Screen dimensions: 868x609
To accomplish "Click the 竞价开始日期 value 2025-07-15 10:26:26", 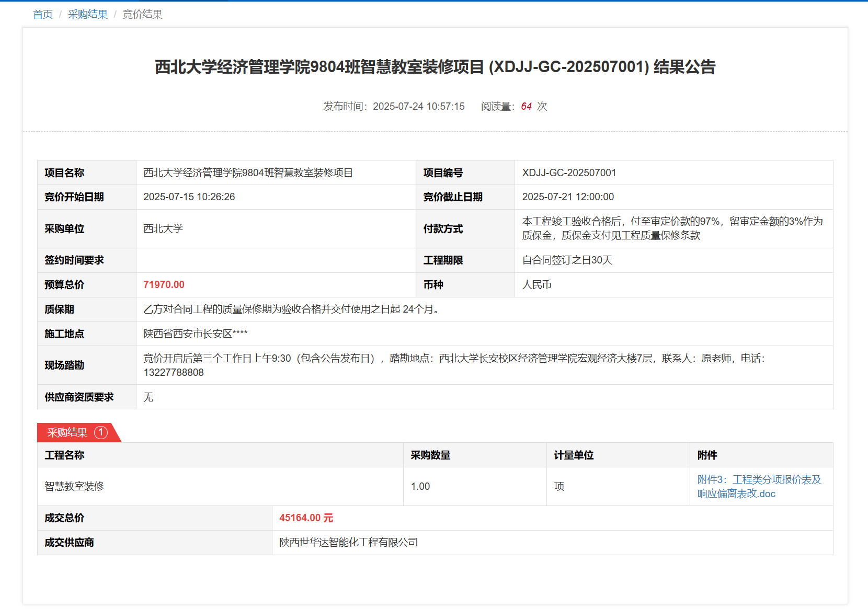I will (189, 197).
